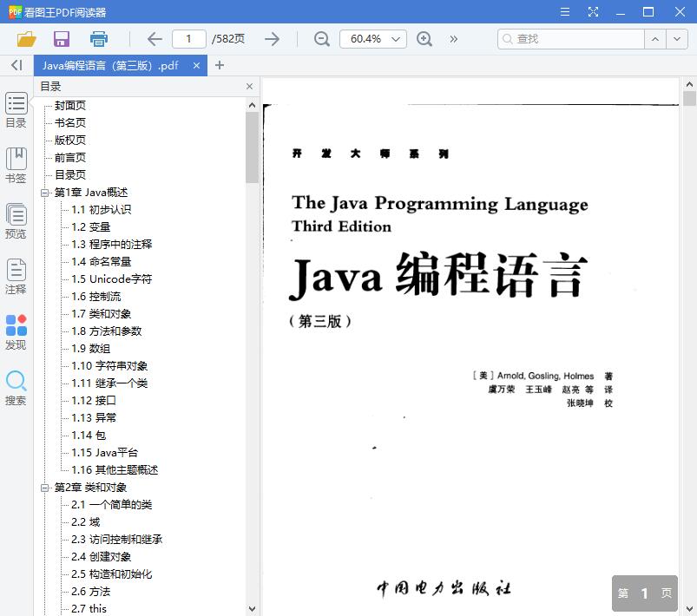Open section 1.3 程序中的注释

click(x=112, y=245)
